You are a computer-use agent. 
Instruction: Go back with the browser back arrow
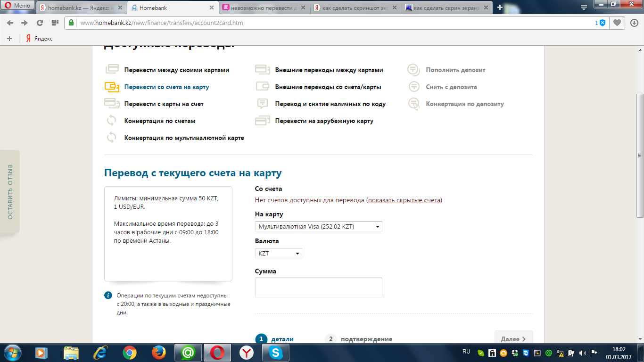pyautogui.click(x=10, y=23)
